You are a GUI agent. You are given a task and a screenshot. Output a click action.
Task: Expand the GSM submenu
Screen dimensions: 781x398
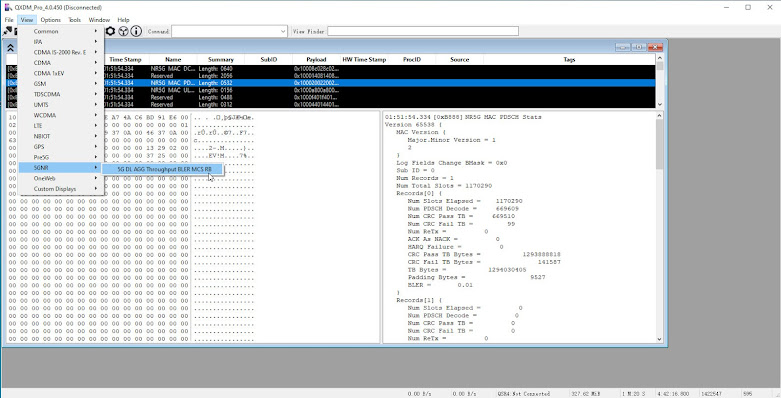click(61, 84)
